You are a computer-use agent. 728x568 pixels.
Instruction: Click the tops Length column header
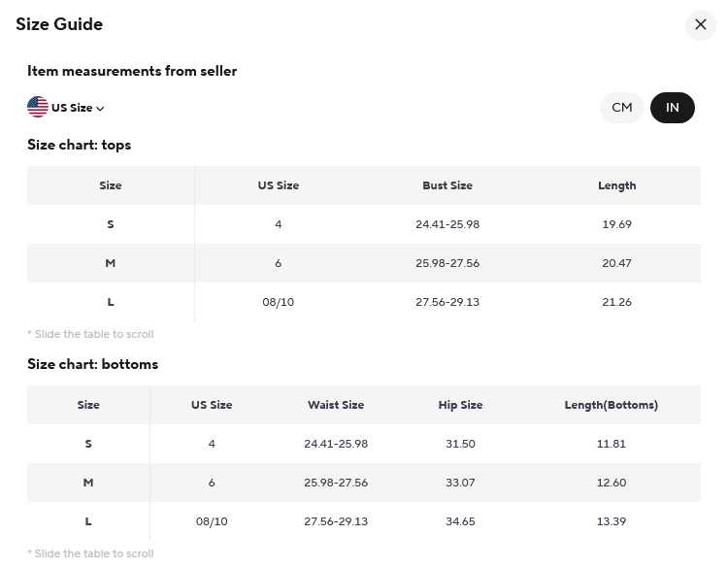(x=616, y=185)
